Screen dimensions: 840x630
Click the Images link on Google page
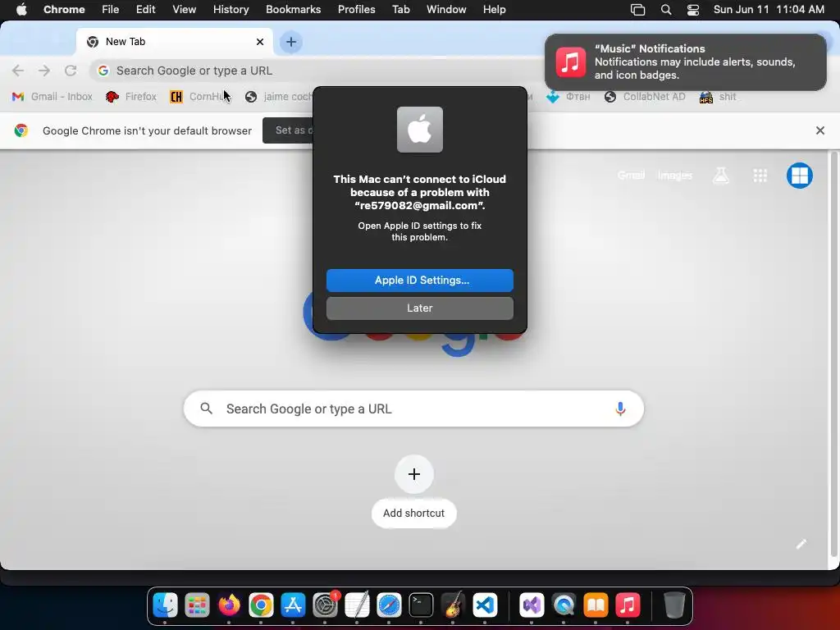pyautogui.click(x=675, y=176)
